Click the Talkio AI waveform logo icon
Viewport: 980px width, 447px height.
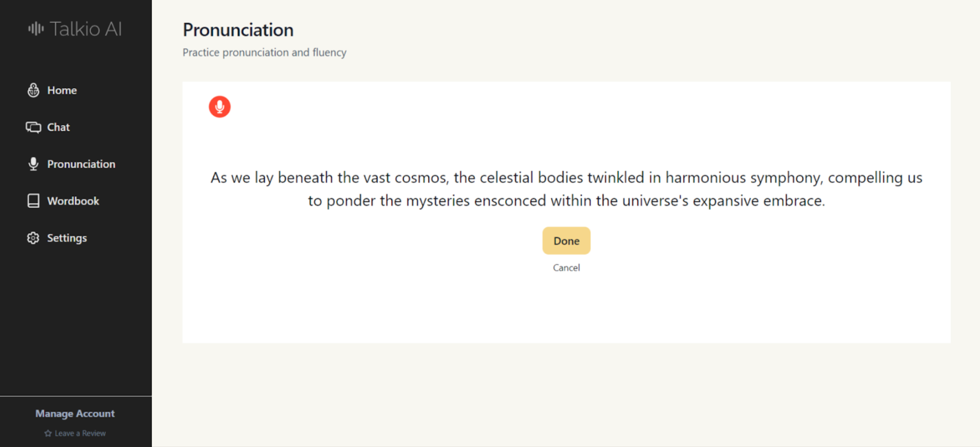(x=35, y=29)
